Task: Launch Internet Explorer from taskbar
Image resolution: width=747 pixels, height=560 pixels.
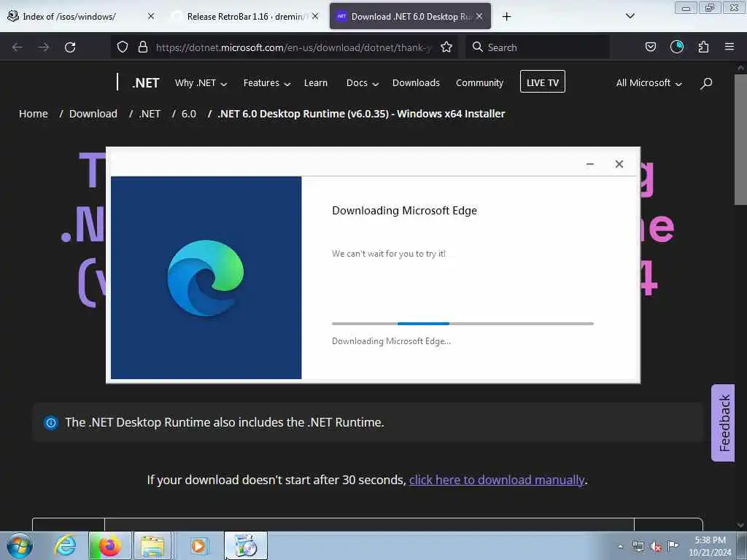Action: (x=65, y=545)
